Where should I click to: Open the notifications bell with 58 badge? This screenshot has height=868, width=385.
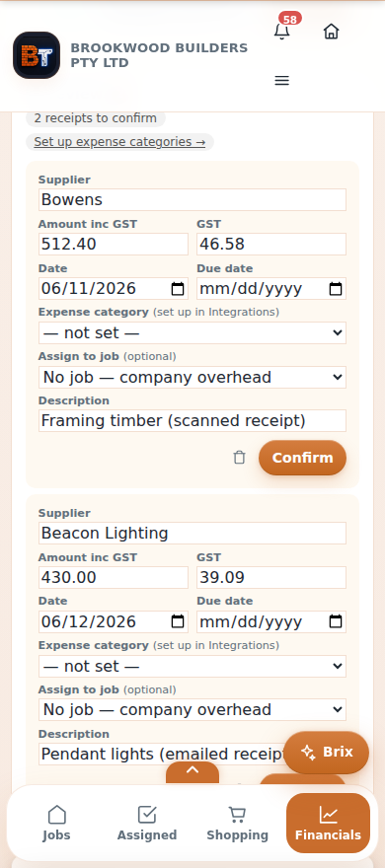[x=282, y=32]
